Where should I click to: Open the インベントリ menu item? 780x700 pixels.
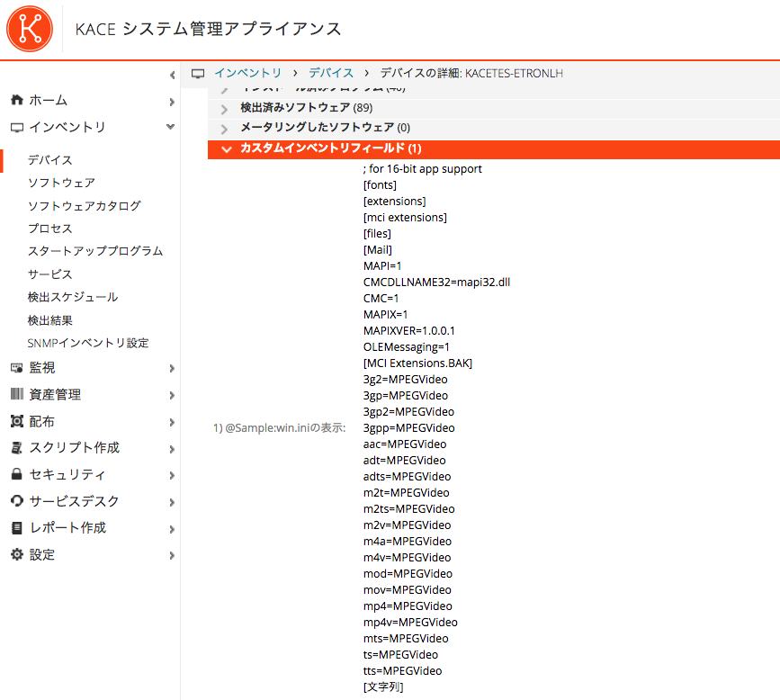click(x=67, y=128)
